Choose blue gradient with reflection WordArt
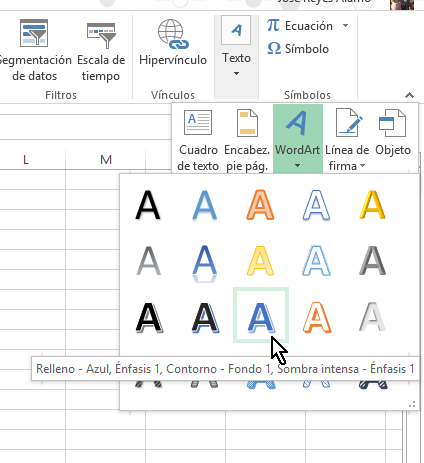 [205, 263]
